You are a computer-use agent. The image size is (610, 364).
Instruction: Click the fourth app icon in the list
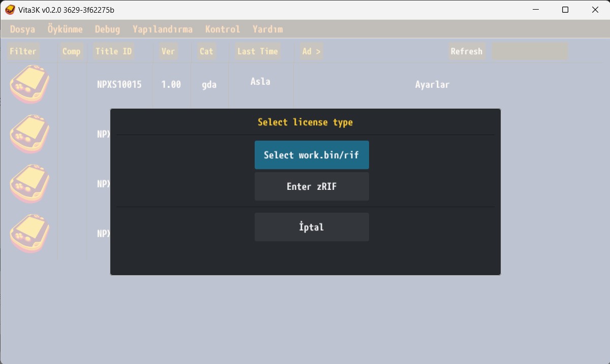pyautogui.click(x=30, y=234)
